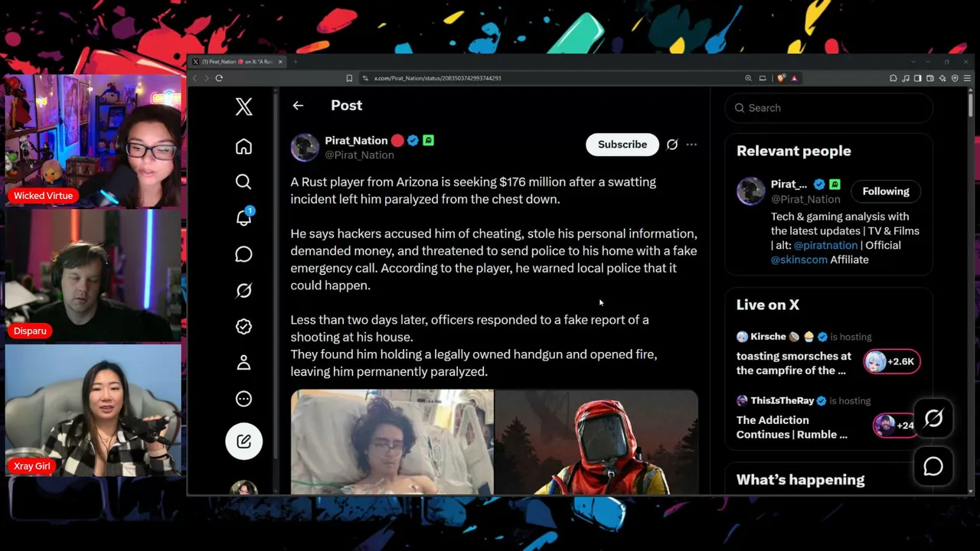This screenshot has width=980, height=551.
Task: Click the Disparu webcam feed
Action: 93,275
